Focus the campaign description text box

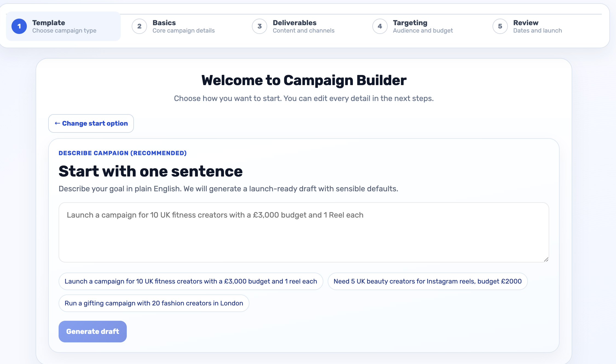pos(303,233)
